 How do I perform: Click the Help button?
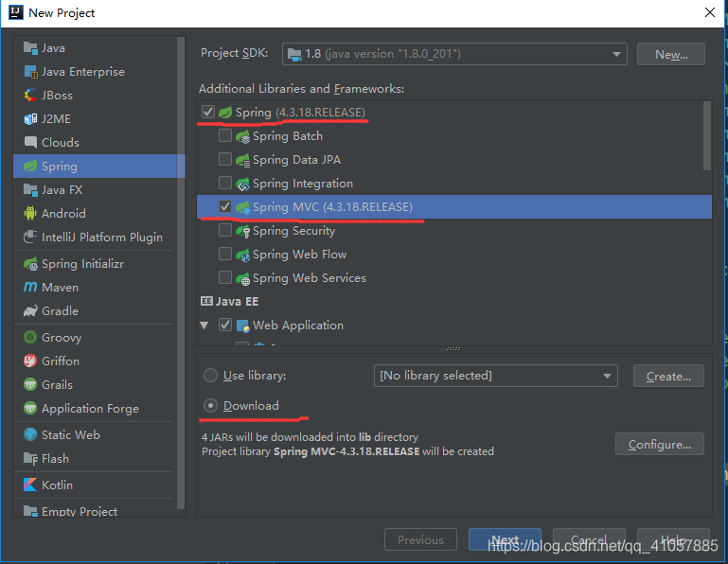pyautogui.click(x=673, y=539)
